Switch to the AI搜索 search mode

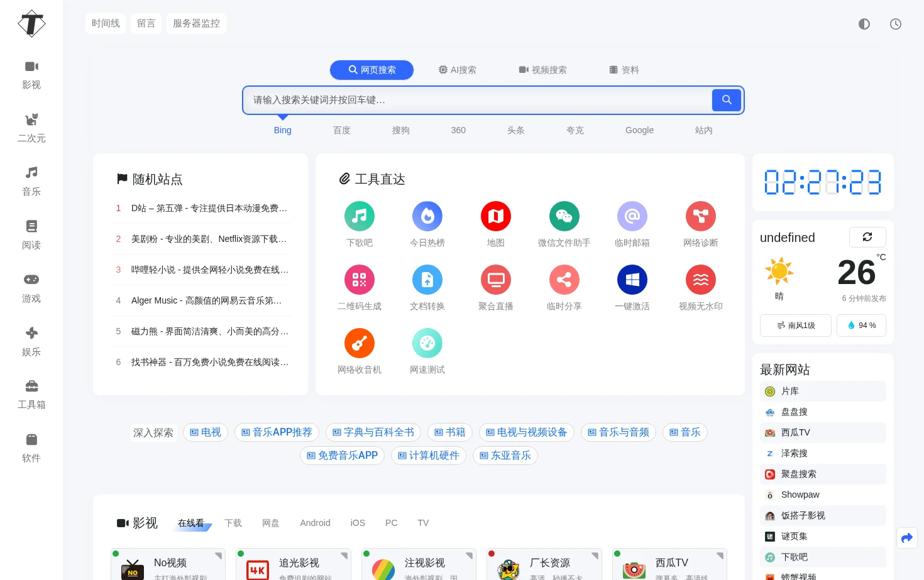457,70
